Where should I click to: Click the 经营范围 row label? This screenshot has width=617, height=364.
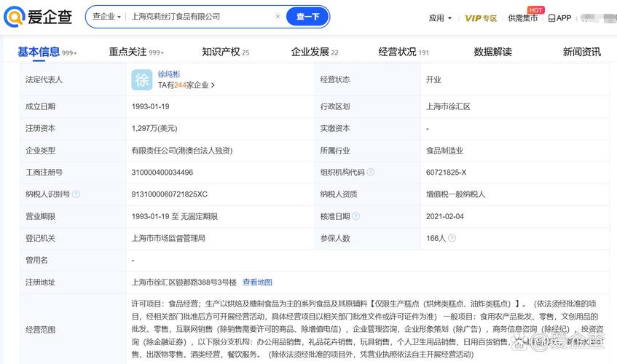coord(40,329)
